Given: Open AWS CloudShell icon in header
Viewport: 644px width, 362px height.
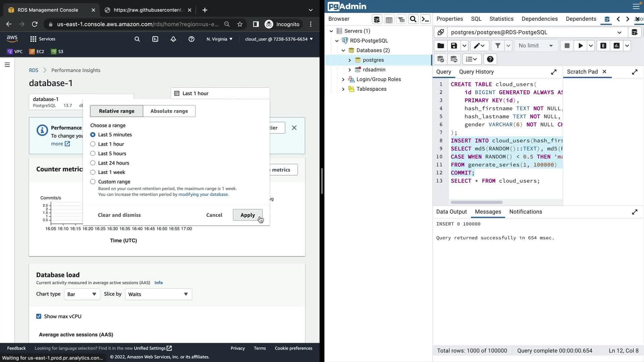Looking at the screenshot, I should tap(155, 39).
